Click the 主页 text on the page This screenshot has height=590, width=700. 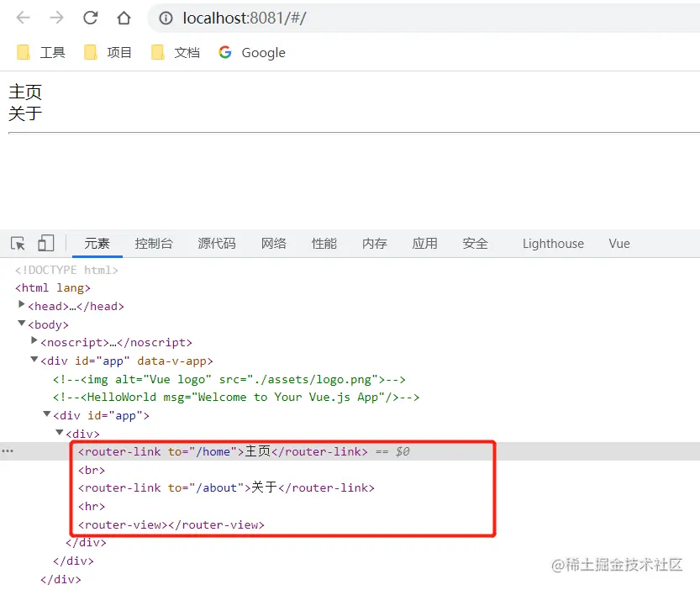pyautogui.click(x=25, y=92)
